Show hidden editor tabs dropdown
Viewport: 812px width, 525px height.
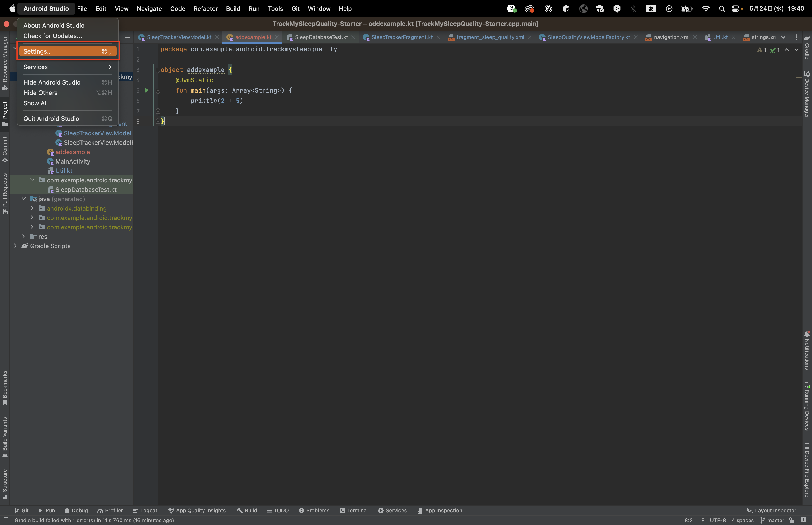[x=783, y=37]
